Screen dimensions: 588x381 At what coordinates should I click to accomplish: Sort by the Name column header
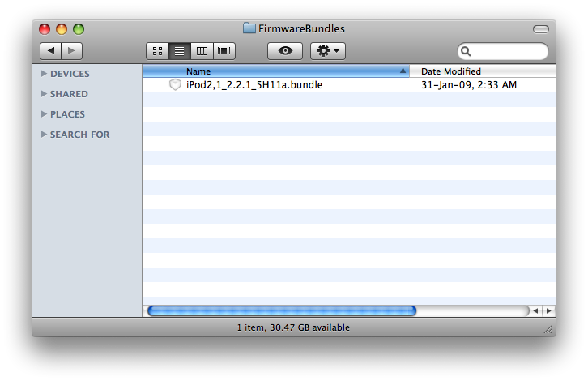[275, 71]
